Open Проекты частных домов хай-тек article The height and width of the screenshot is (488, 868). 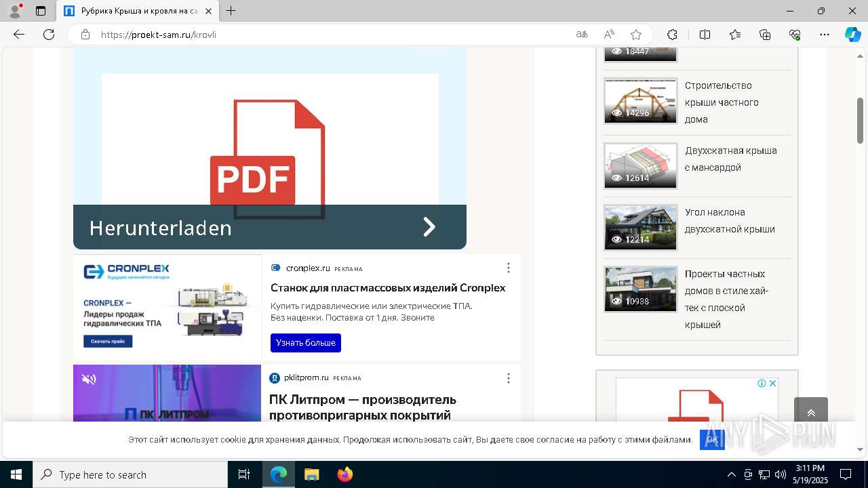(726, 300)
